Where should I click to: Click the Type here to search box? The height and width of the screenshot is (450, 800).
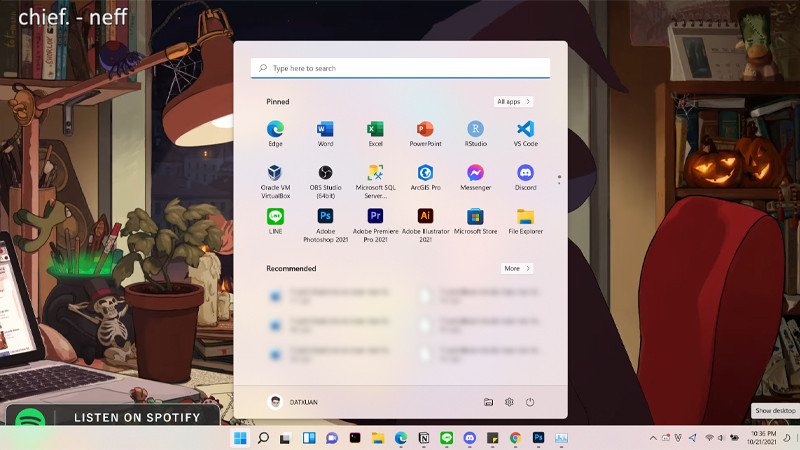tap(400, 68)
